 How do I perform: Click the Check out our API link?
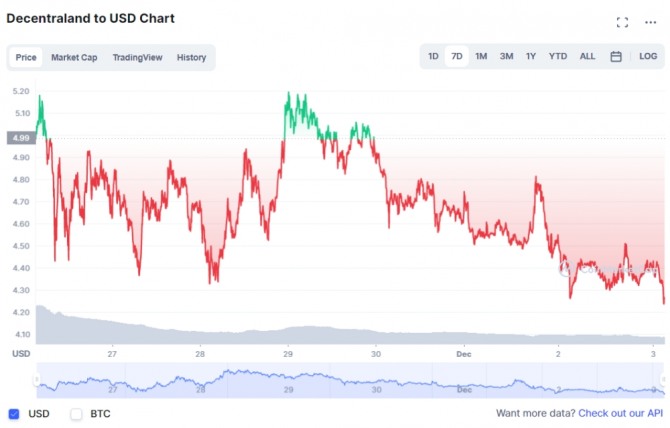click(620, 413)
